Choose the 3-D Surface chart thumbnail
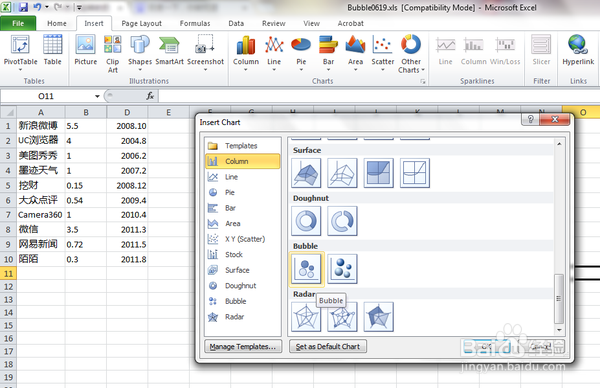This screenshot has height=388, width=600. [306, 173]
